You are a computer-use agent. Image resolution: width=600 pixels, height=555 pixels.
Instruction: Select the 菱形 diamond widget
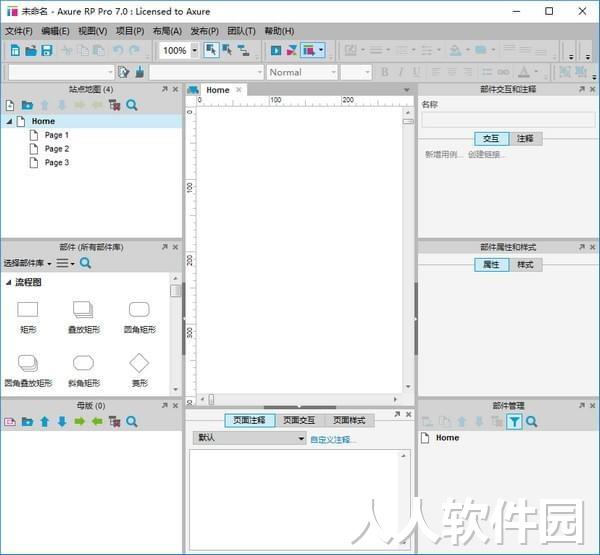(x=139, y=370)
